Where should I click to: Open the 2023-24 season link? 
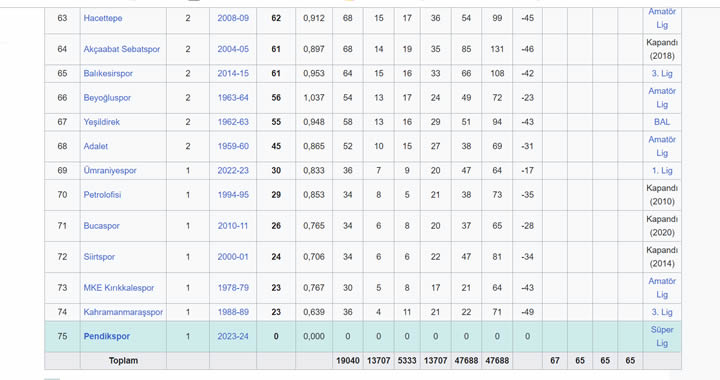click(233, 336)
